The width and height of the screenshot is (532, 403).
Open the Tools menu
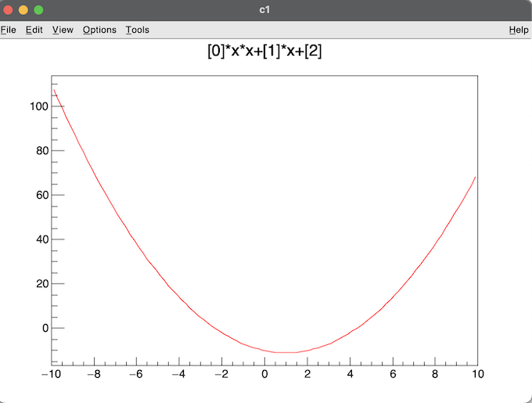click(138, 30)
